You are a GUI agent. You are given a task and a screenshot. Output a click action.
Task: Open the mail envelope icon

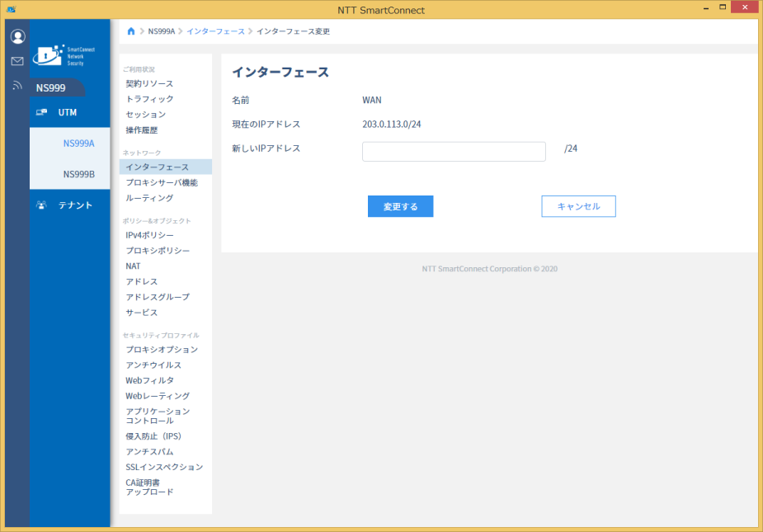point(17,61)
